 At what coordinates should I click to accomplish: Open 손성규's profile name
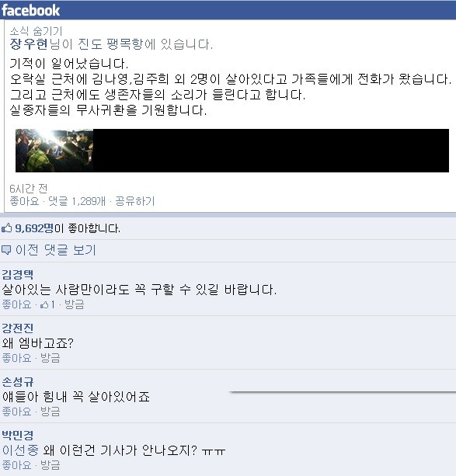[18, 381]
